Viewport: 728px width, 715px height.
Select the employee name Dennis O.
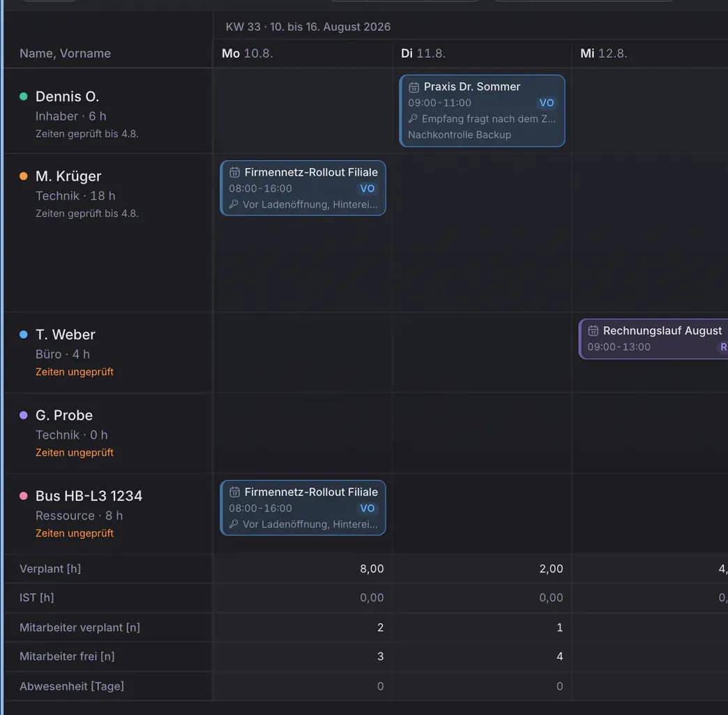coord(68,96)
